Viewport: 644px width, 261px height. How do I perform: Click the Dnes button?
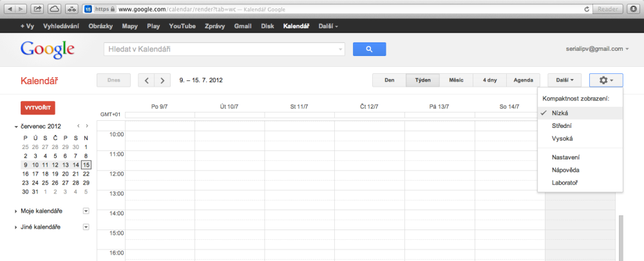coord(114,80)
